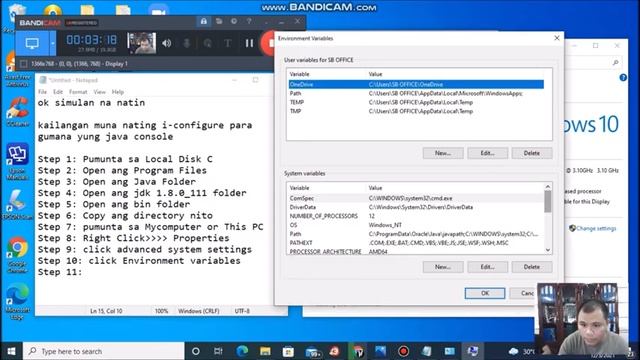640x360 pixels.
Task: Open CCleaner desktop icon
Action: [x=17, y=111]
